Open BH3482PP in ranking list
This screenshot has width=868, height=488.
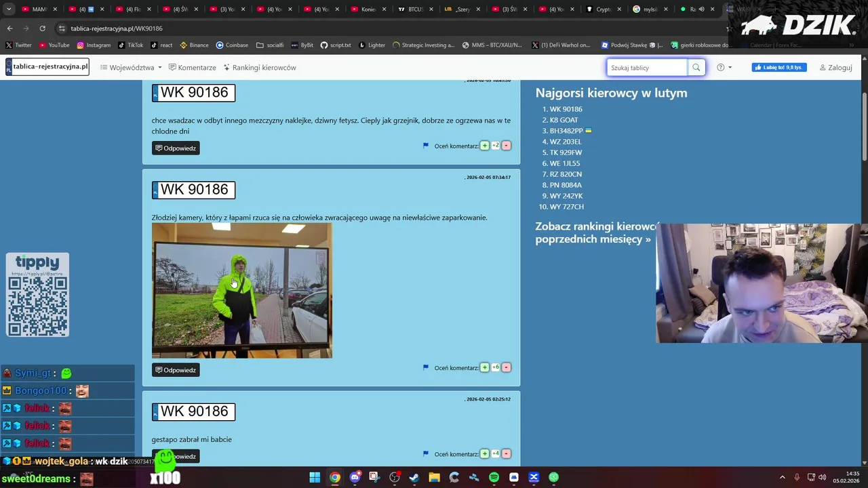tap(566, 131)
